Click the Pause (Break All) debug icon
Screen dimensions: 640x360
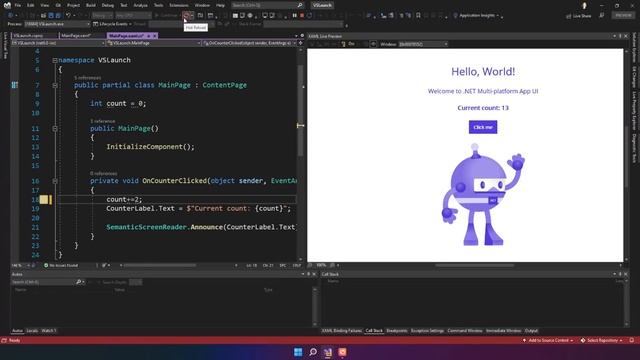click(x=295, y=16)
